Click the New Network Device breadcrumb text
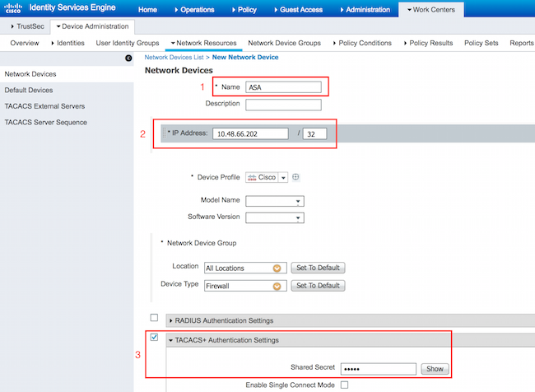The width and height of the screenshot is (535, 392). point(245,58)
